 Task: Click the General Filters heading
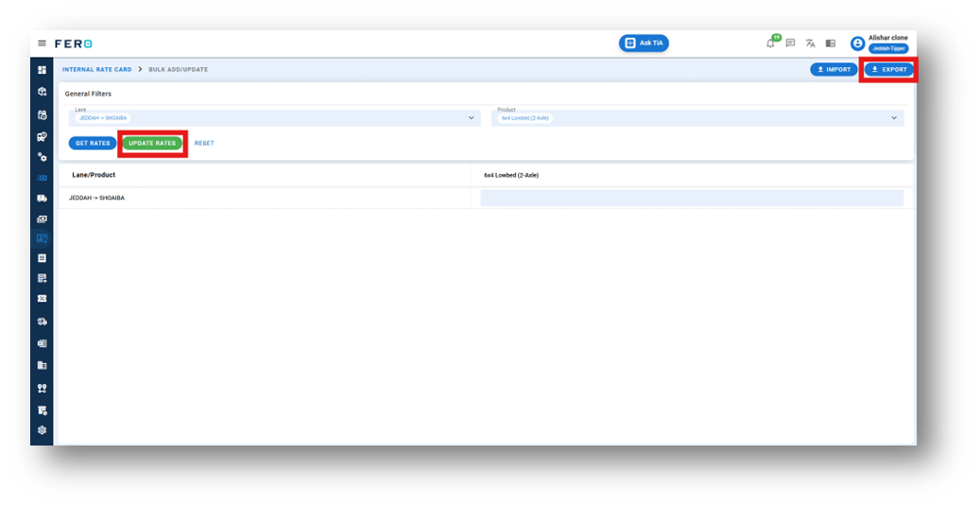[88, 94]
